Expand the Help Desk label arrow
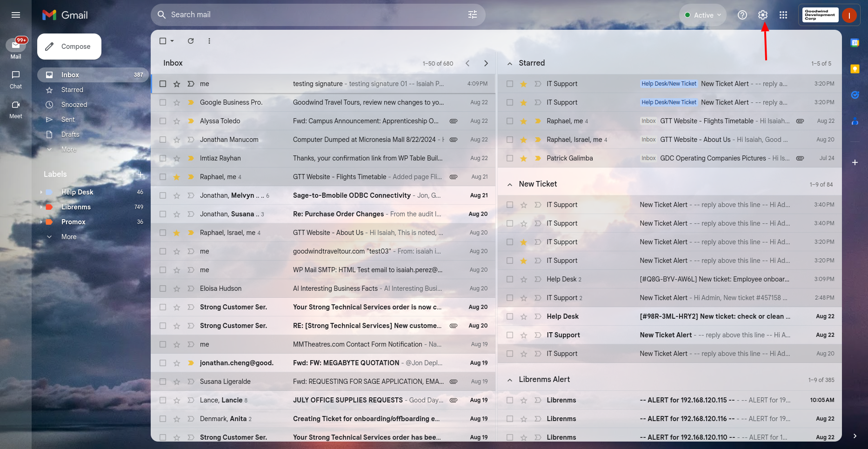Image resolution: width=868 pixels, height=449 pixels. click(41, 192)
